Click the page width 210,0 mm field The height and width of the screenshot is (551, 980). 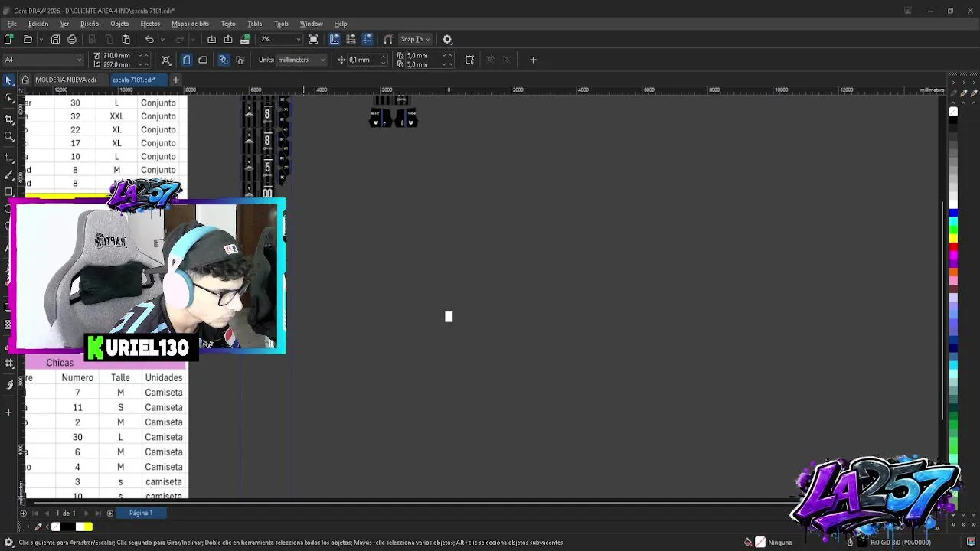tap(120, 55)
